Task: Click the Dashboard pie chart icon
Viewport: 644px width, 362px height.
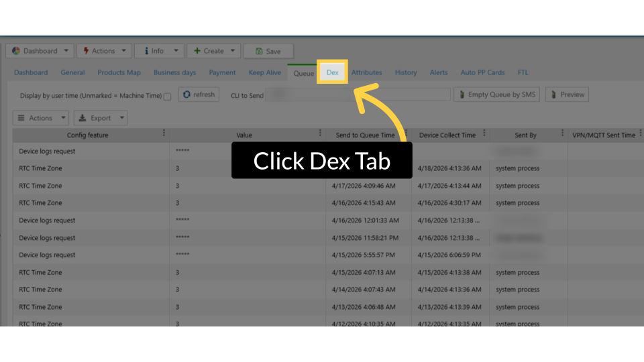Action: tap(16, 51)
